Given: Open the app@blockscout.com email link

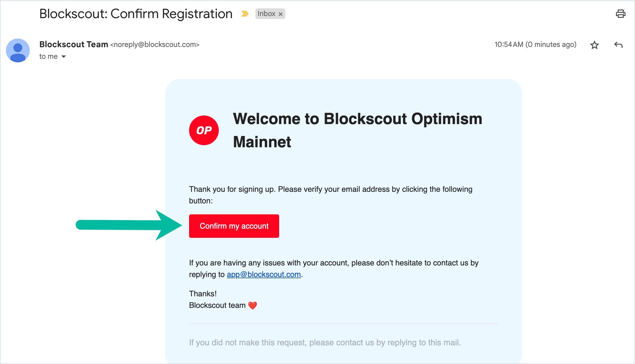Looking at the screenshot, I should click(x=264, y=274).
